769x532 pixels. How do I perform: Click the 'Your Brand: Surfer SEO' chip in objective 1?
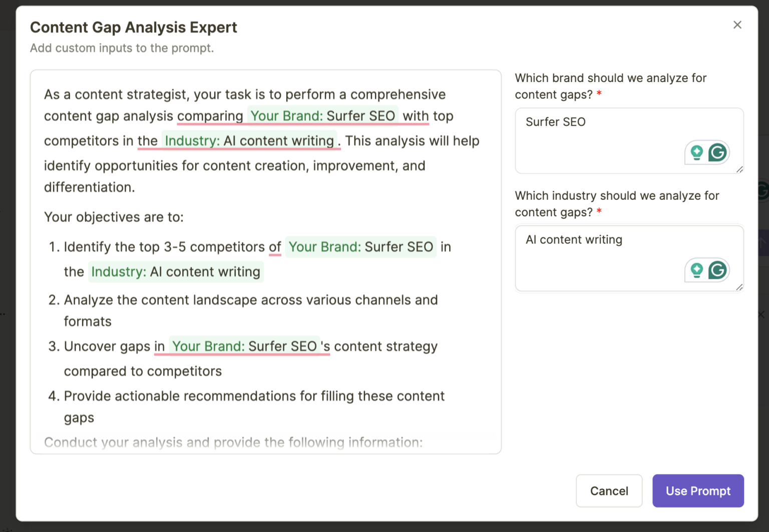360,247
